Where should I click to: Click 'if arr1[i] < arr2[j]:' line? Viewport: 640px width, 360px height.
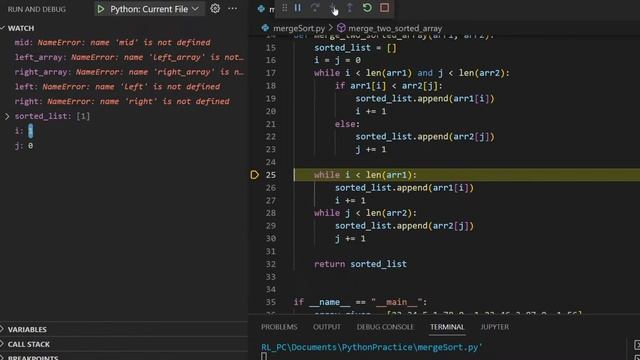click(x=389, y=86)
